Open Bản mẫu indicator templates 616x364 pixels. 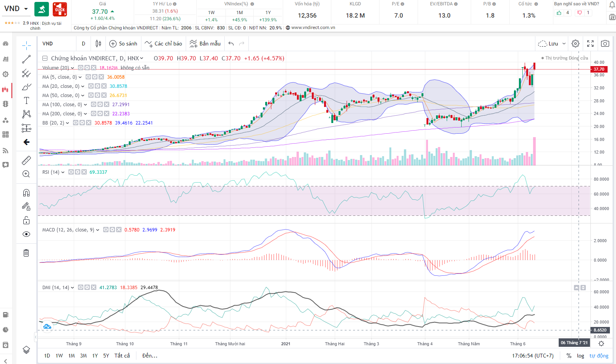click(205, 44)
